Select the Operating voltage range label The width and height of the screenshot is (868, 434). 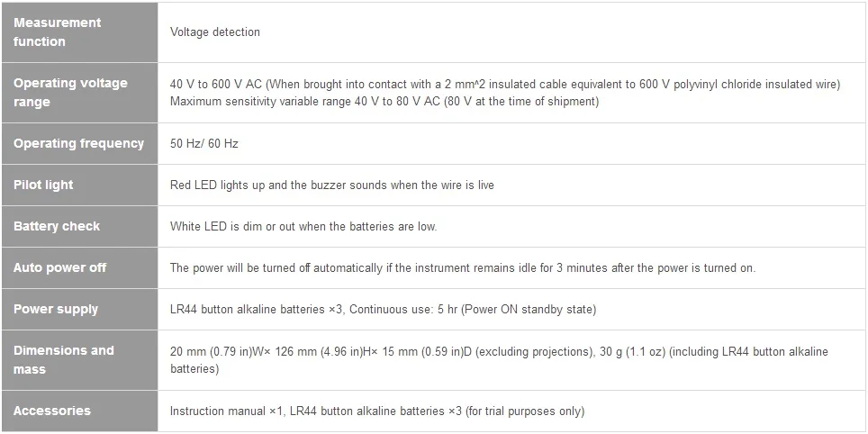pos(70,92)
